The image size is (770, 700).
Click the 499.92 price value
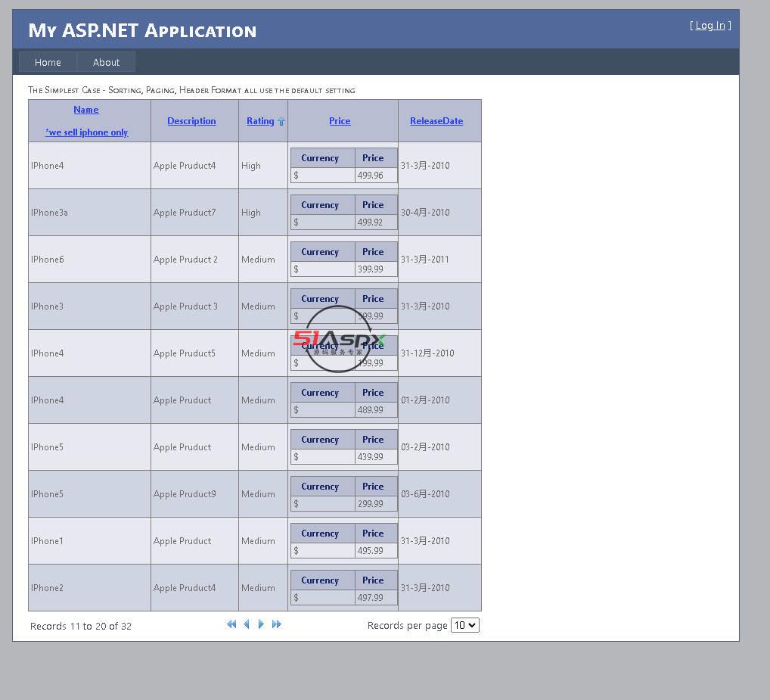click(370, 222)
